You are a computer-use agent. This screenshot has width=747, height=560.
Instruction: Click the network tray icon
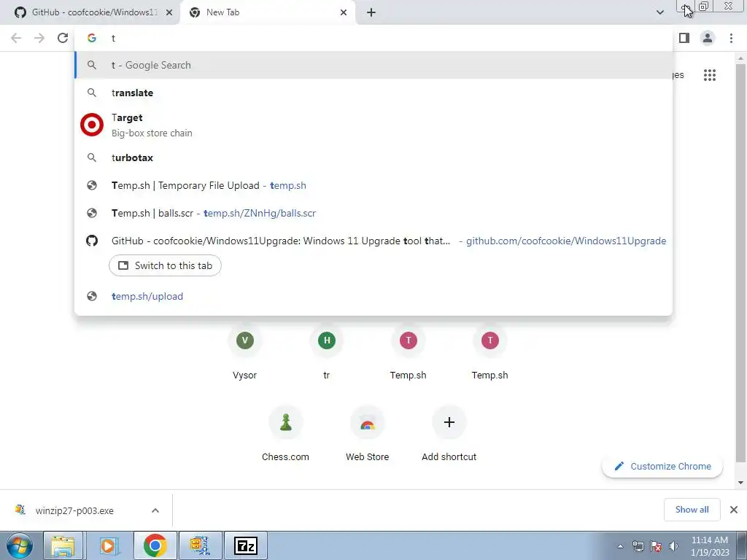pos(638,546)
